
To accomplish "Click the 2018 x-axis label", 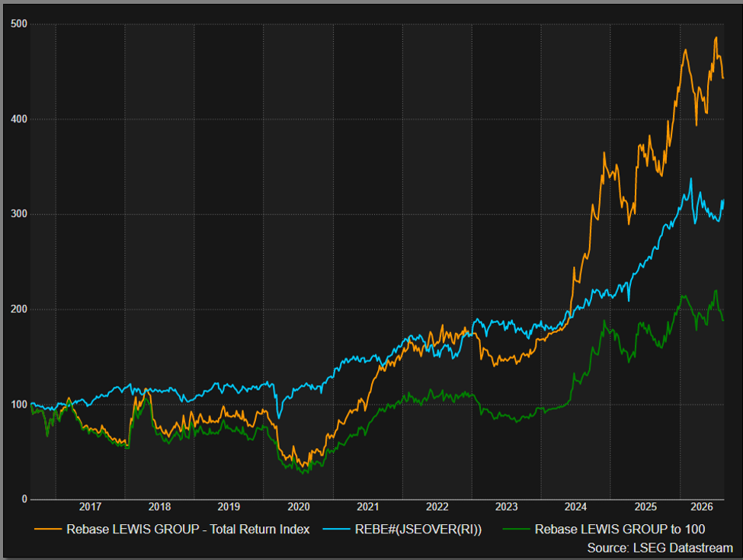I will click(x=159, y=507).
